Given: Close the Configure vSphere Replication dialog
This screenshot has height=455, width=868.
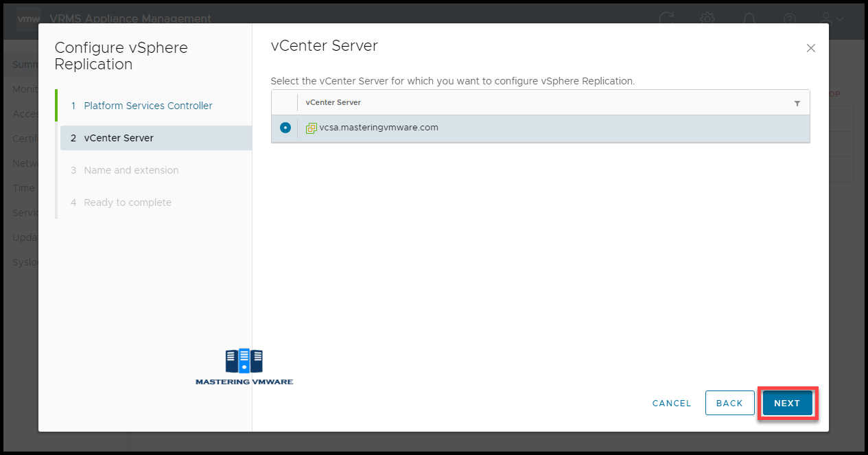Looking at the screenshot, I should point(811,48).
